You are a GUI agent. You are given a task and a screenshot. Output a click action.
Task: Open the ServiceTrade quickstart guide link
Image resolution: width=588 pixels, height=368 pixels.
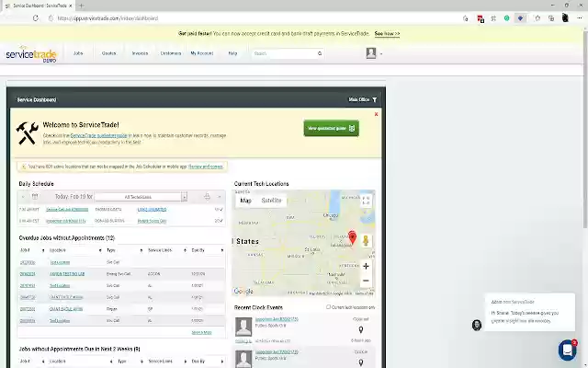tap(98, 135)
